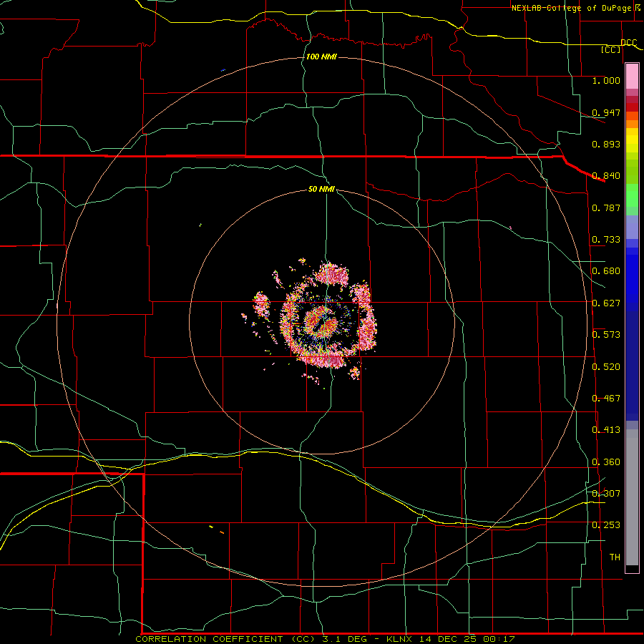Click the 0.573 scale value
The image size is (644, 644).
coord(606,335)
